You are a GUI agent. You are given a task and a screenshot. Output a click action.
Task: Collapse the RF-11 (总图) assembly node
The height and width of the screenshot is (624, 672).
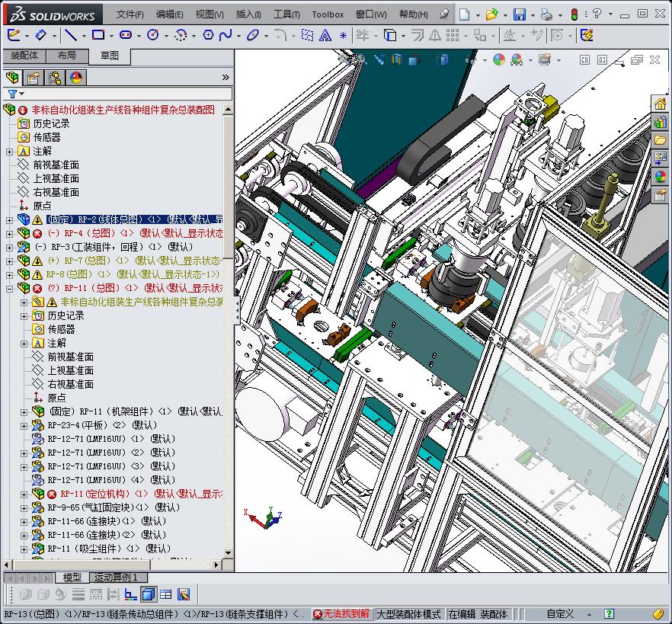pos(9,288)
